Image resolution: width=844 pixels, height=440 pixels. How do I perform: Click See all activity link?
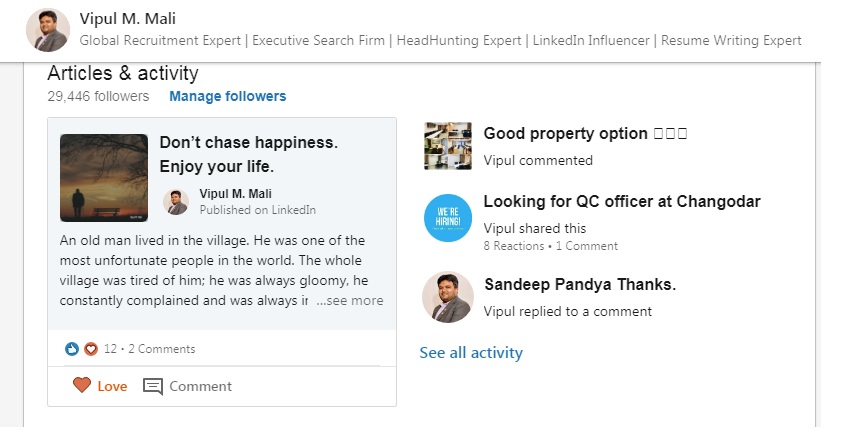tap(471, 352)
